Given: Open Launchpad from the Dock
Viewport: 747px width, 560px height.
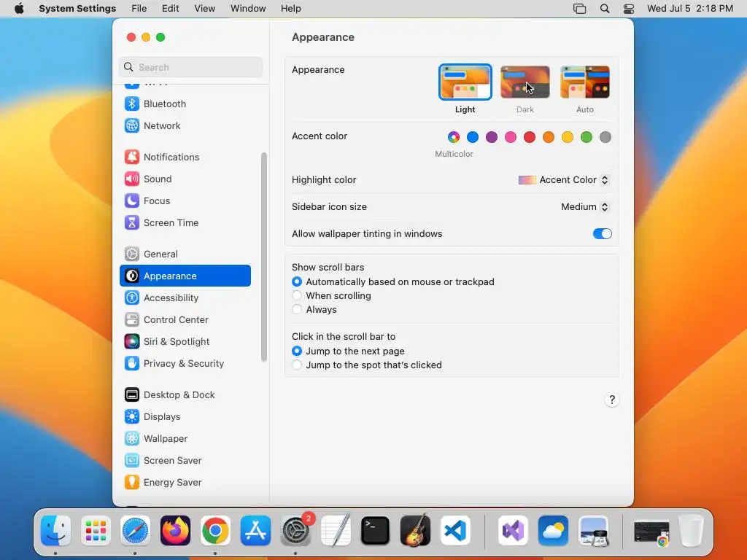Looking at the screenshot, I should 96,531.
